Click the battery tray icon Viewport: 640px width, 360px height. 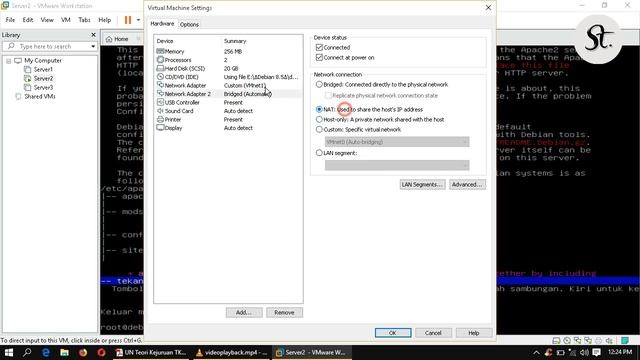(x=561, y=352)
